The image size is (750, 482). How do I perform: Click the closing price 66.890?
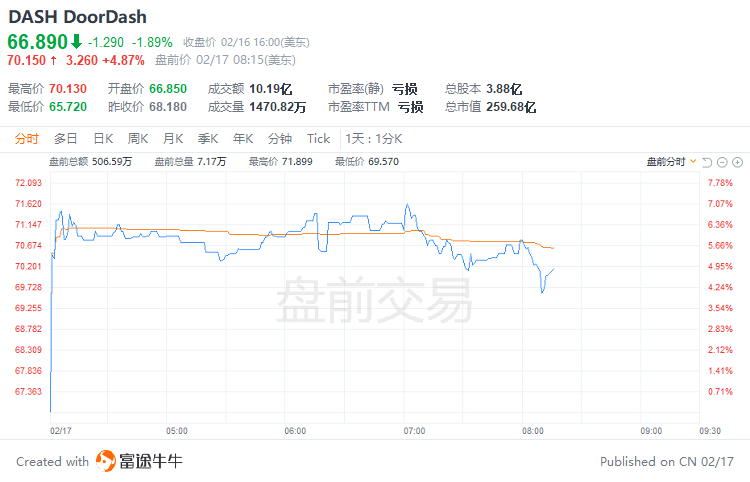(37, 42)
